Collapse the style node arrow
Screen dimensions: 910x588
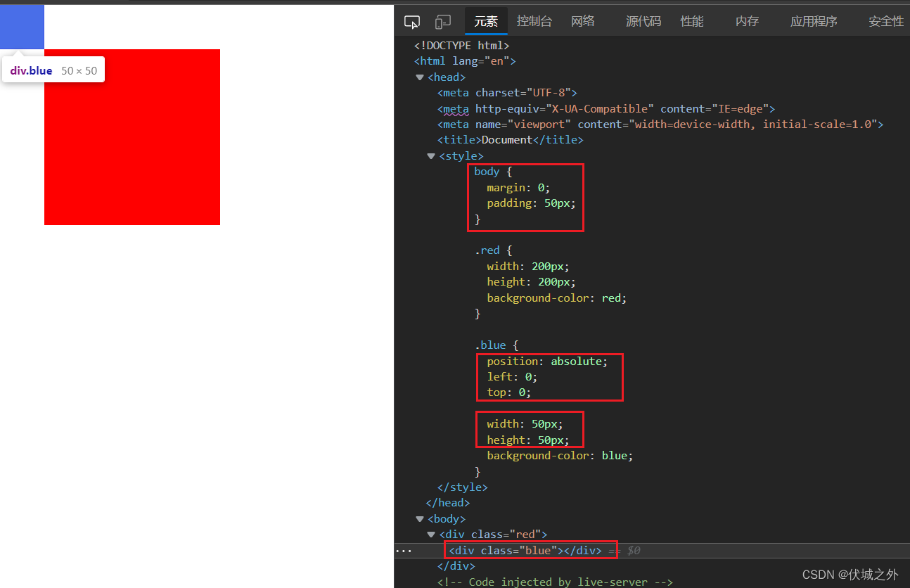tap(431, 156)
